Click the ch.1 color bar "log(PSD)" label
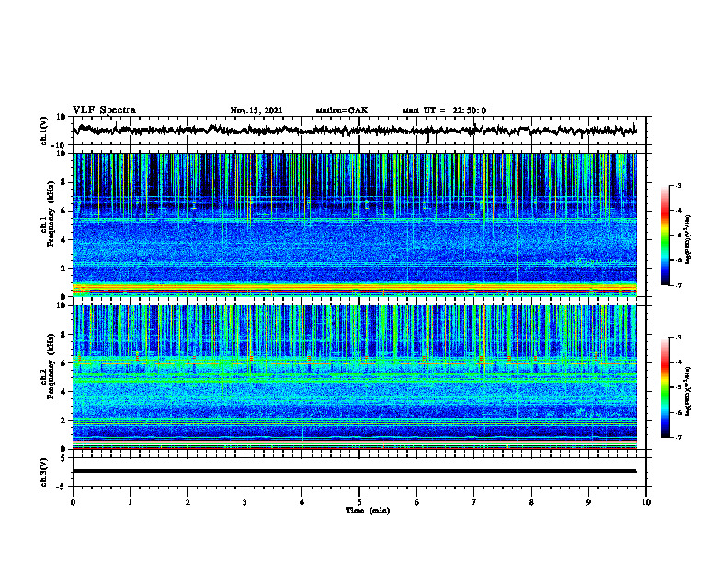 [x=688, y=239]
